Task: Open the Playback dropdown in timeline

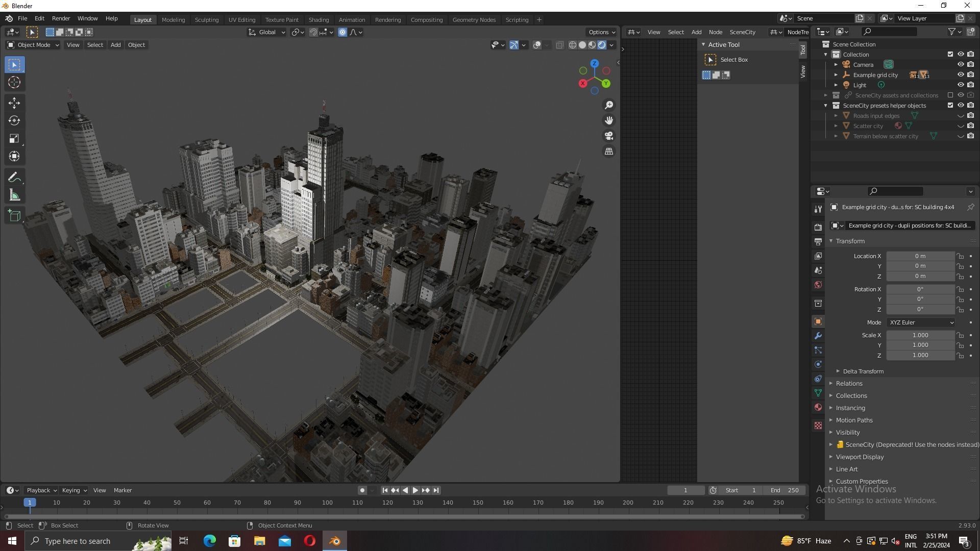Action: [x=41, y=490]
